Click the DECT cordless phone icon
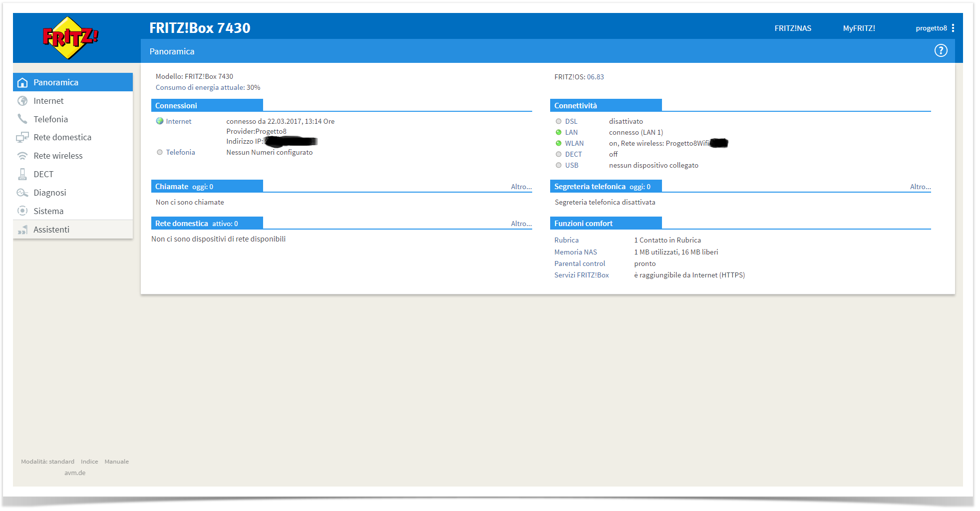 tap(22, 174)
